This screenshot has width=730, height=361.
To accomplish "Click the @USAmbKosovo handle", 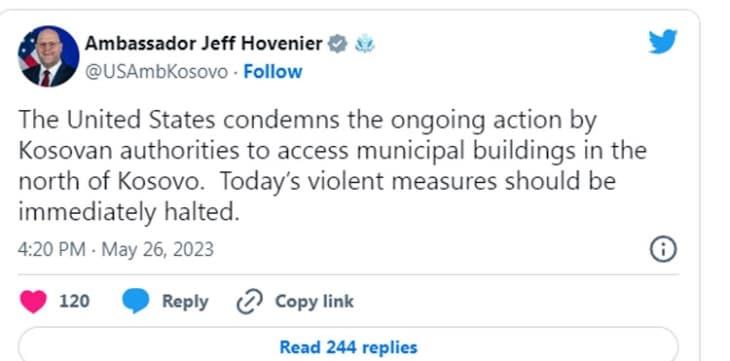I will [157, 72].
